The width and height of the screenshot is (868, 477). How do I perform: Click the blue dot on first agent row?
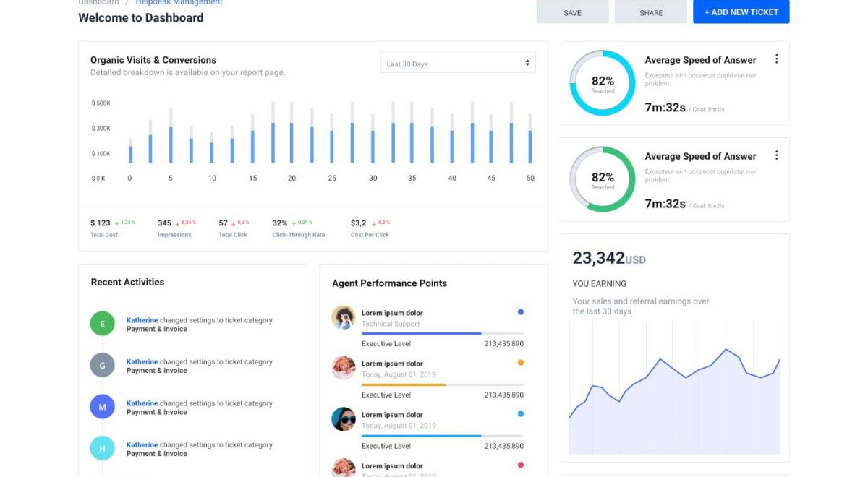520,312
